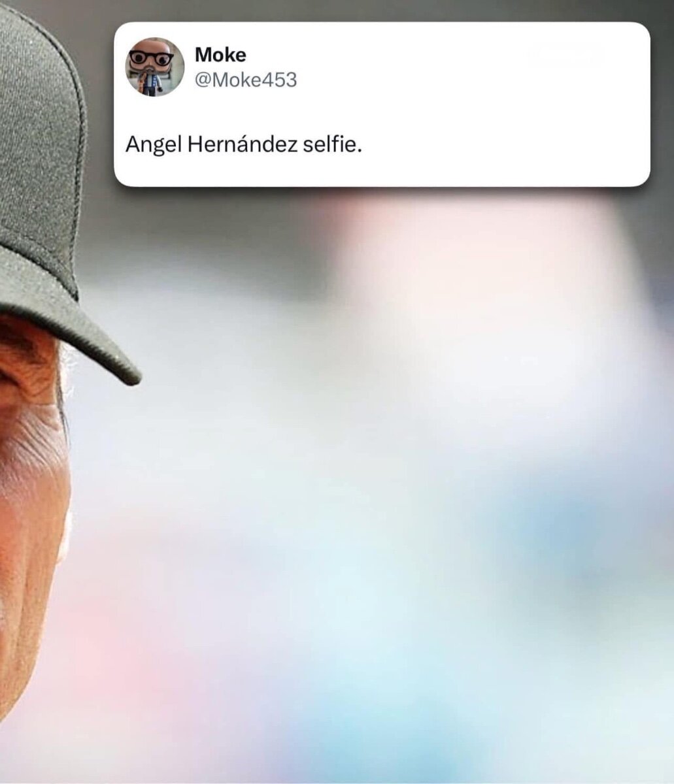The height and width of the screenshot is (784, 674).
Task: Click the avatar figure's beard
Action: [152, 74]
